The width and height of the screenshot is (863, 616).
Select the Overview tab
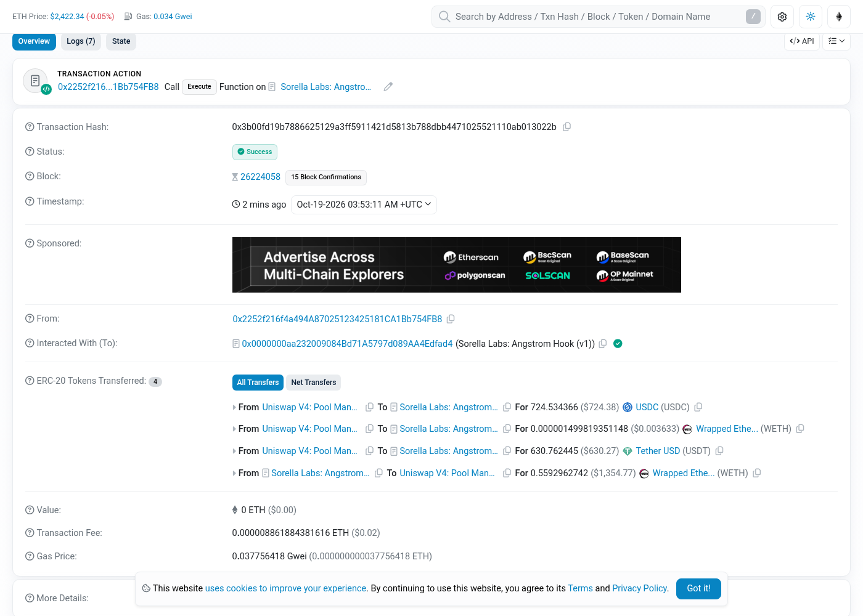coord(34,41)
